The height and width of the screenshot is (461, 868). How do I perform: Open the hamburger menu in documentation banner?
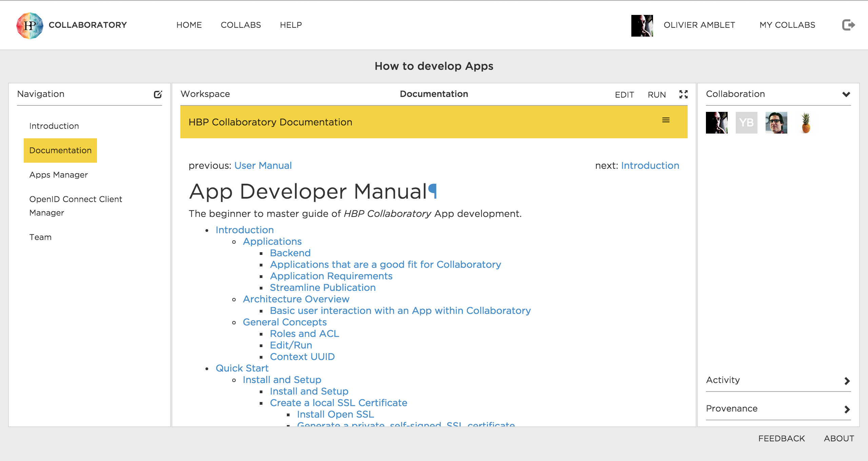click(666, 120)
